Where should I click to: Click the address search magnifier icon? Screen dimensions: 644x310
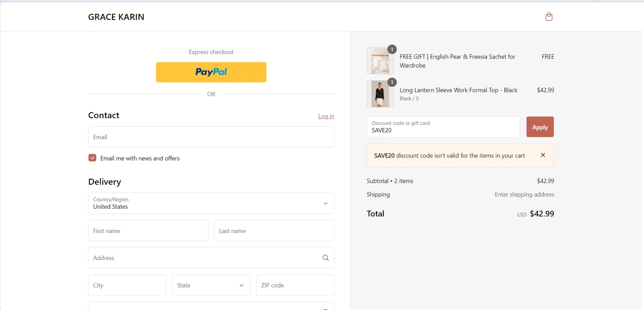pyautogui.click(x=325, y=258)
